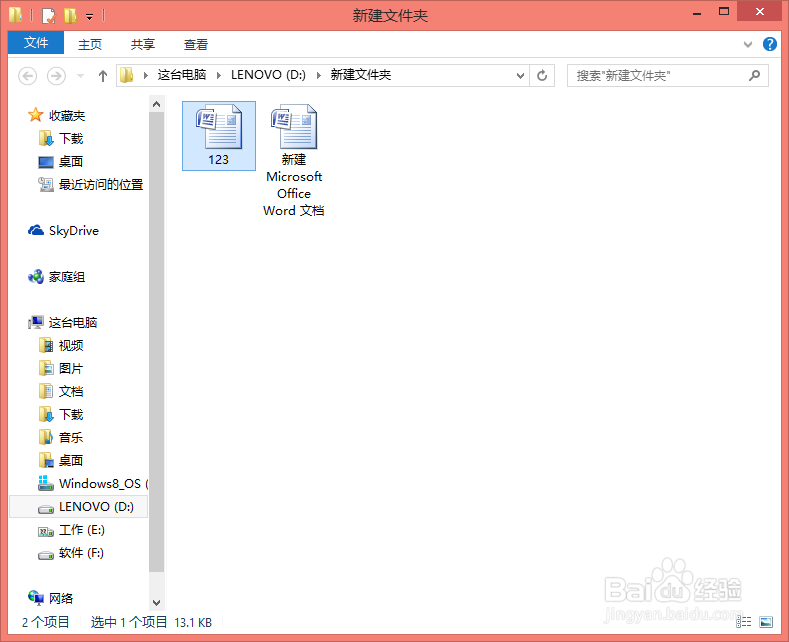Screen dimensions: 789x642
Task: Maximize the 新建文件夹 window
Action: pos(724,12)
